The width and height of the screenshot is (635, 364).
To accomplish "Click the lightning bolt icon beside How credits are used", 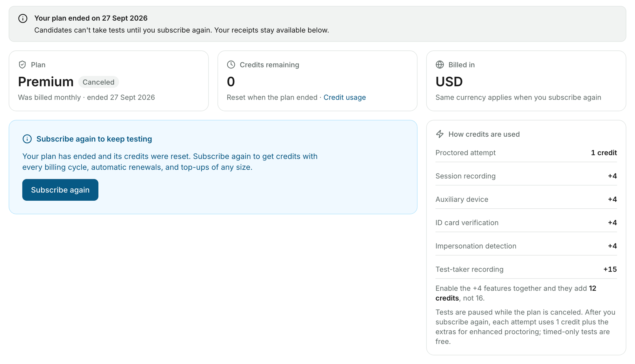I will pos(440,134).
